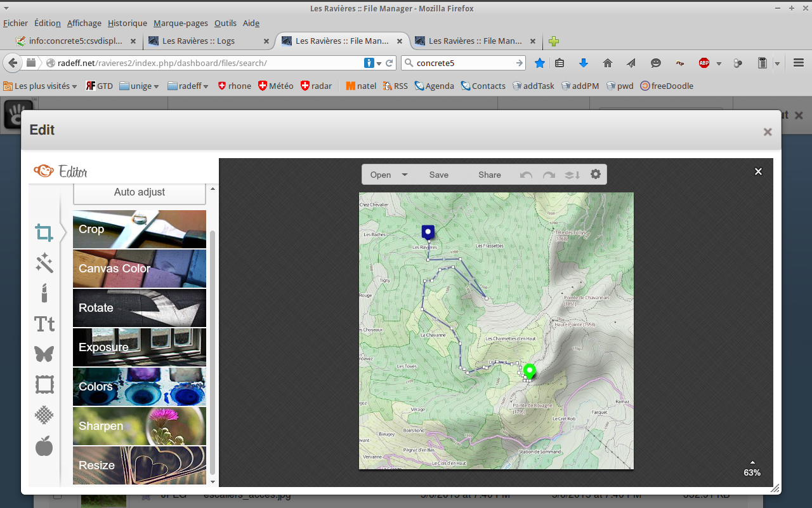812x508 pixels.
Task: Open the apple icon category
Action: tap(44, 446)
